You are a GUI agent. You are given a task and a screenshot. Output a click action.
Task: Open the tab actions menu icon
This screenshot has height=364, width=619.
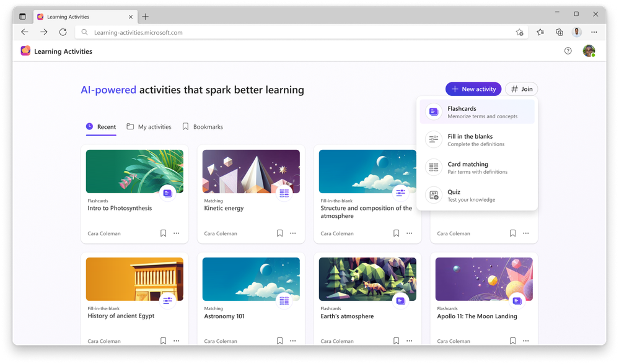pos(22,17)
